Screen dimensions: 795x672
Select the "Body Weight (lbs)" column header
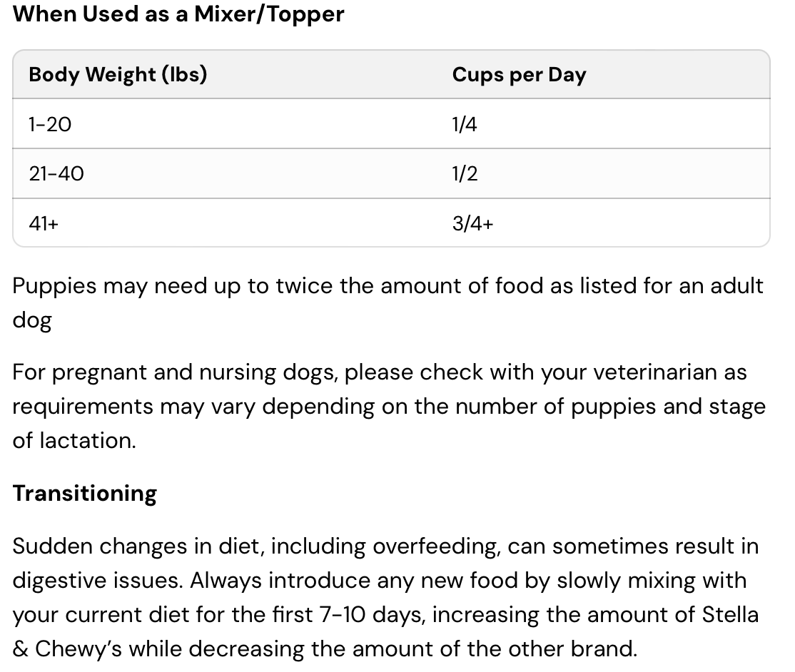[118, 74]
